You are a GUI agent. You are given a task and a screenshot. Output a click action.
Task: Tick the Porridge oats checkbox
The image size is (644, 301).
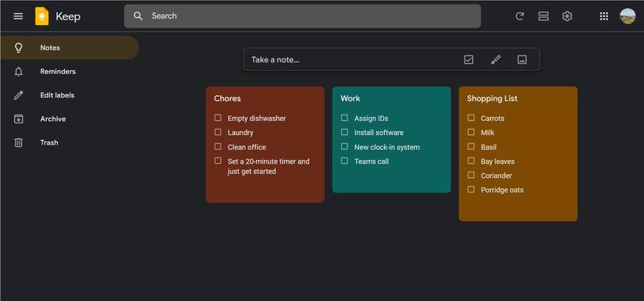[x=471, y=189]
